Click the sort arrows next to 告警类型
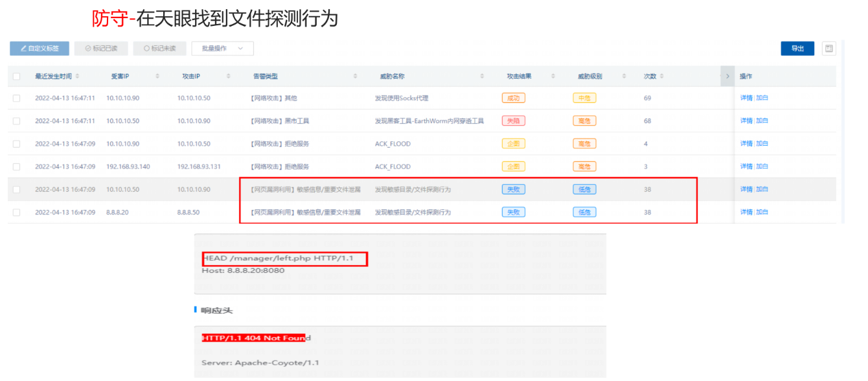 pyautogui.click(x=355, y=76)
